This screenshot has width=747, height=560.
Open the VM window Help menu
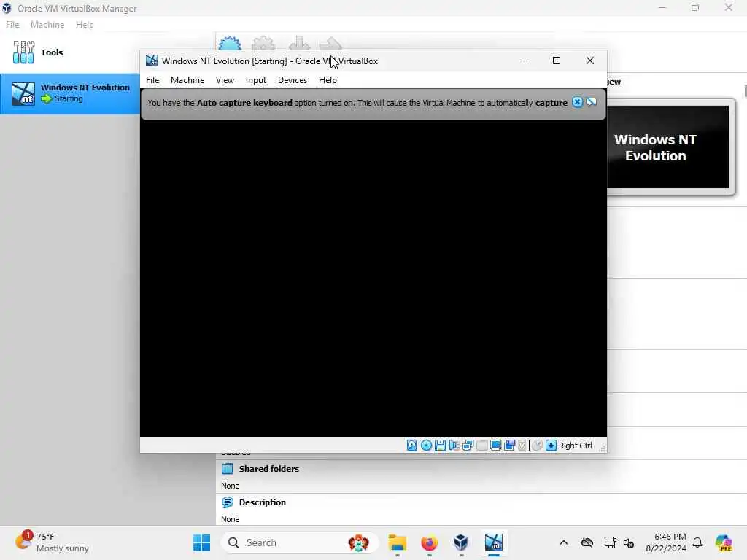[x=328, y=80]
